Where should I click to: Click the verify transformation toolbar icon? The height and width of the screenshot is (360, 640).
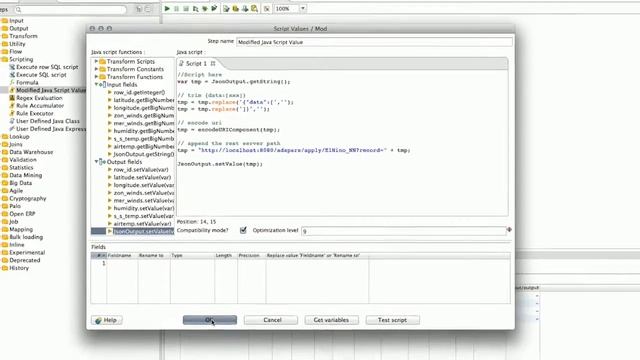point(226,8)
